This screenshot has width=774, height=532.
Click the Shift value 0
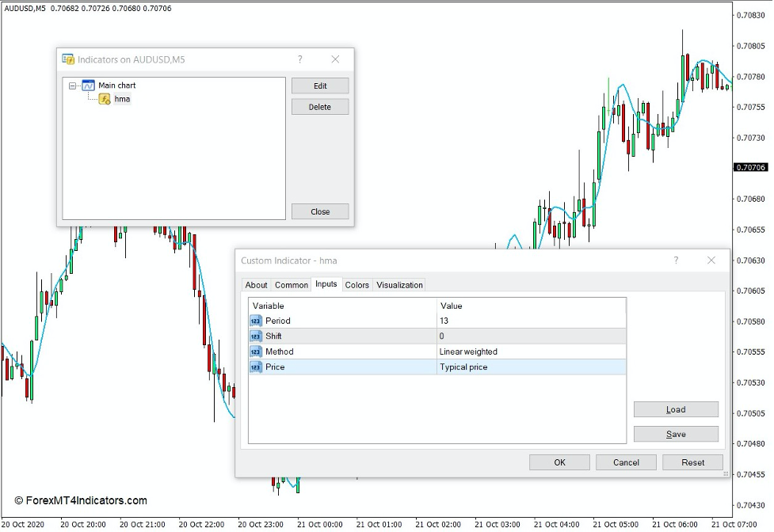pyautogui.click(x=531, y=336)
